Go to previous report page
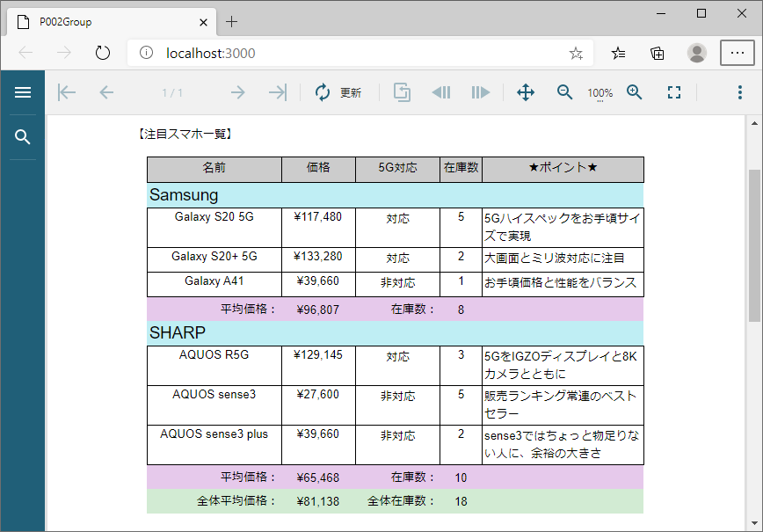The image size is (763, 532). [x=106, y=92]
